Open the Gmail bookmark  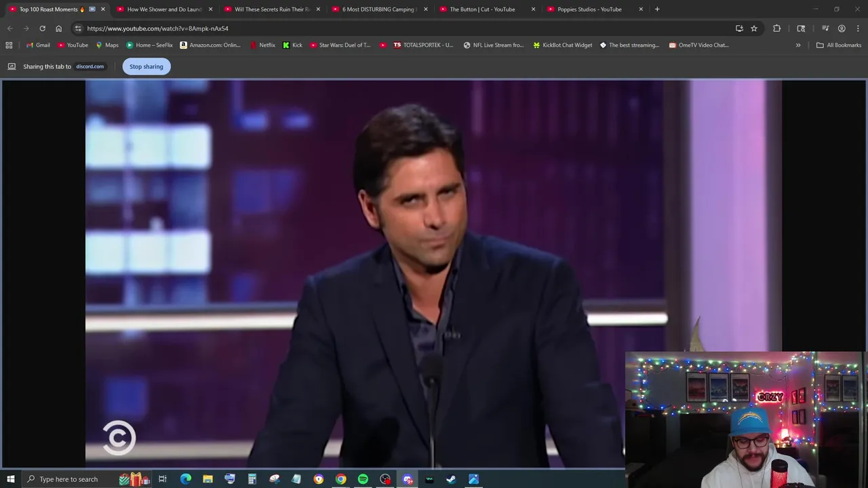38,45
